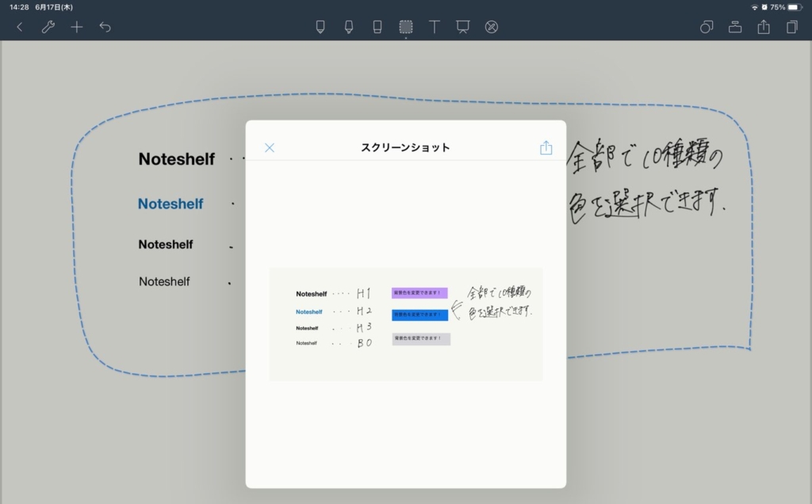Share the notebook from the toolbar
The image size is (812, 504).
[764, 27]
